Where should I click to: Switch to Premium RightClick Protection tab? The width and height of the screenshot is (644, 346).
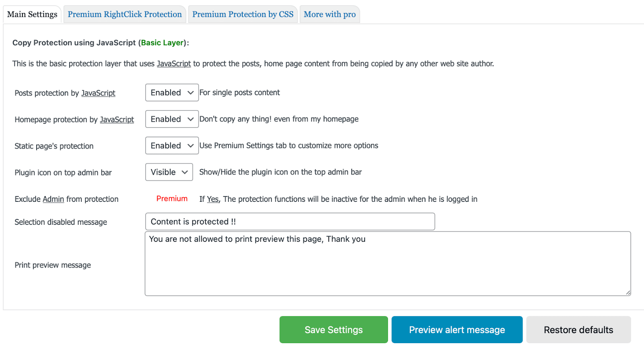coord(125,14)
